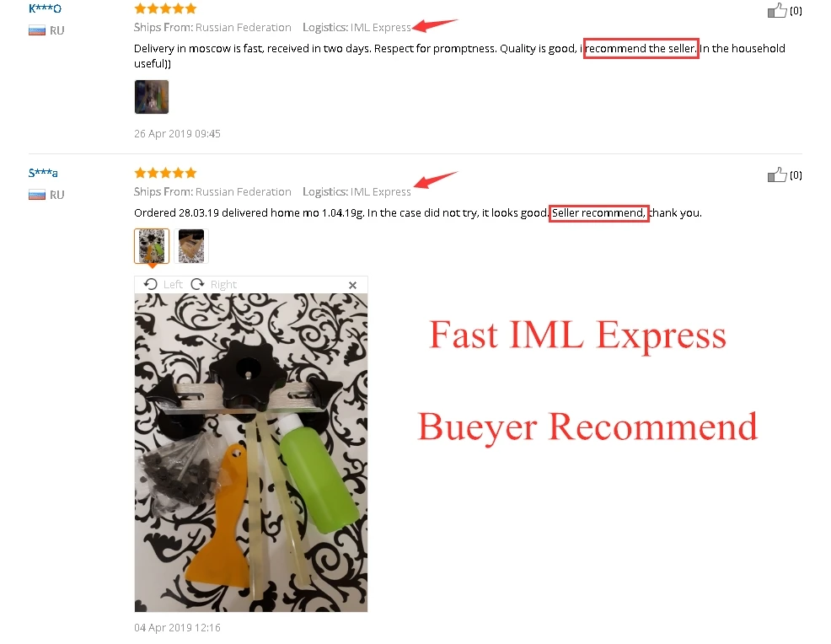Open reviewer S***a's profile name
Viewport: 831px width, 644px height.
(43, 173)
